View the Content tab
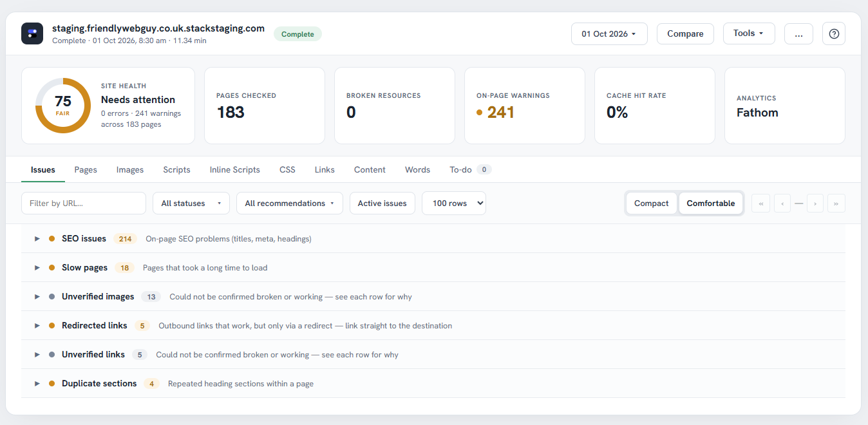The image size is (868, 425). click(x=370, y=170)
